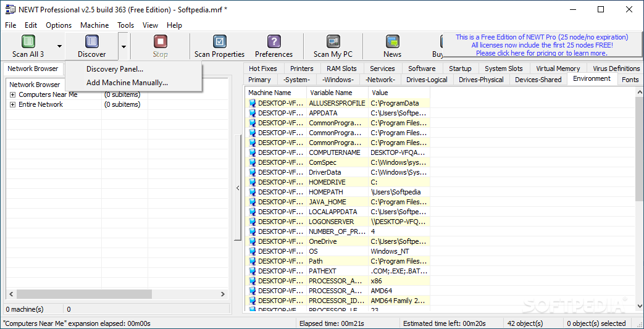Switch to the Hot Fixes tab
The height and width of the screenshot is (329, 644).
pos(263,69)
